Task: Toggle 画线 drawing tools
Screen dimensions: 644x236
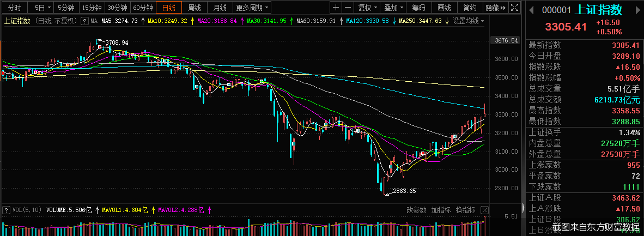Action: click(x=444, y=8)
